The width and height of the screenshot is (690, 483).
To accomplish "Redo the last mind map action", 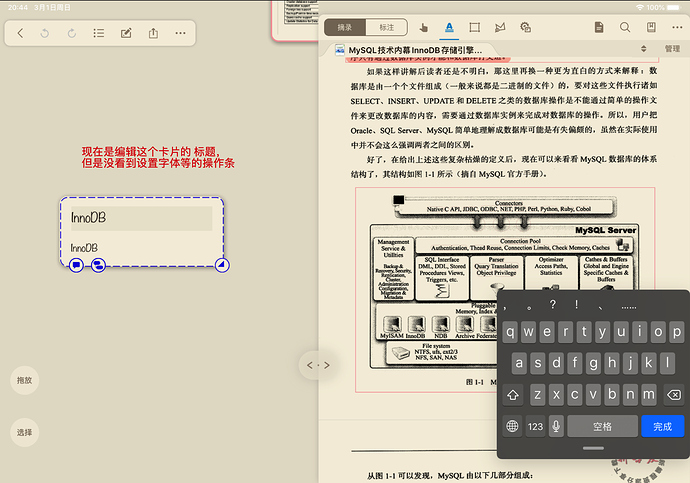I will [x=72, y=33].
